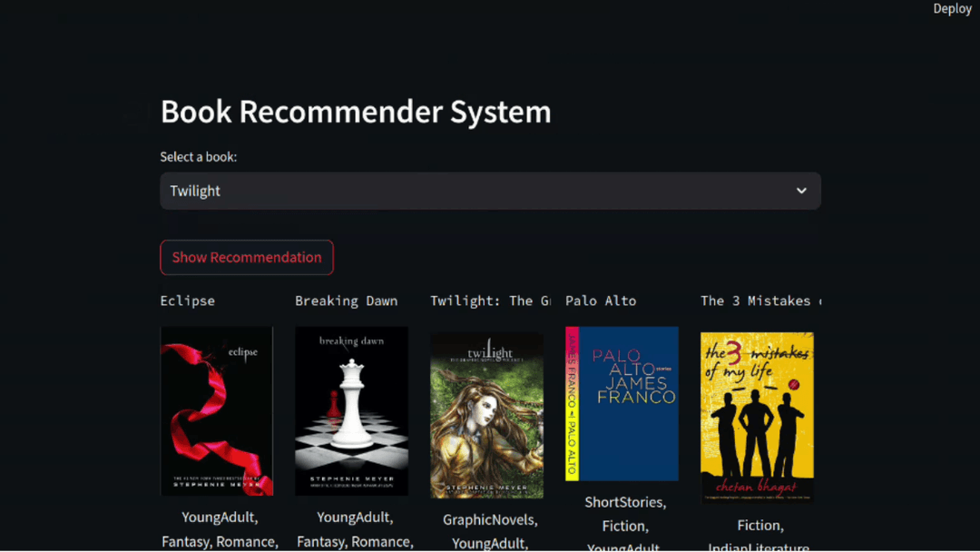
Task: Open the Twilight graphic novel cover
Action: 486,415
